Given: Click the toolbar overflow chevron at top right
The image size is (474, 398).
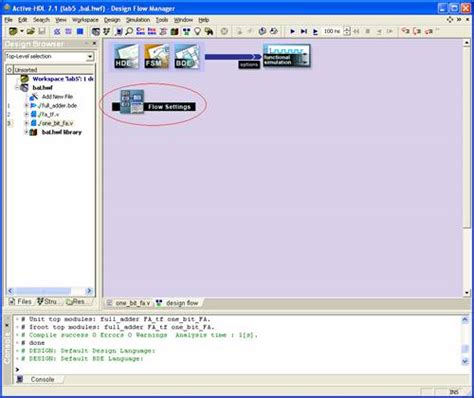Looking at the screenshot, I should coord(459,20).
